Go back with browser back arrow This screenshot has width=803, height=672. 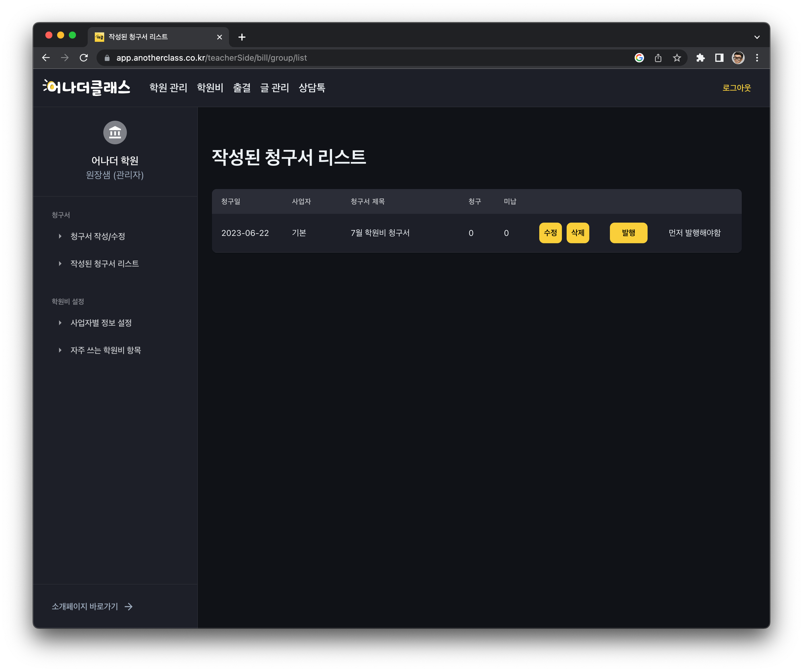click(46, 58)
